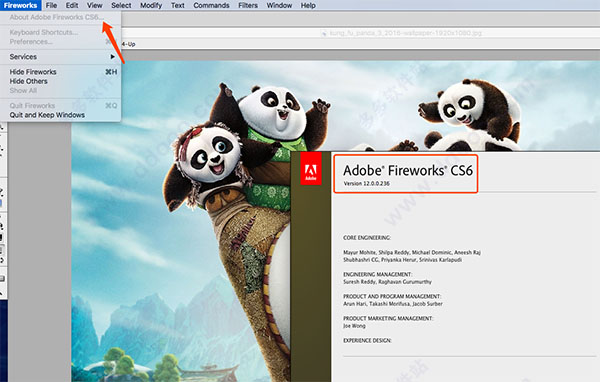Open the View menu

coord(95,5)
